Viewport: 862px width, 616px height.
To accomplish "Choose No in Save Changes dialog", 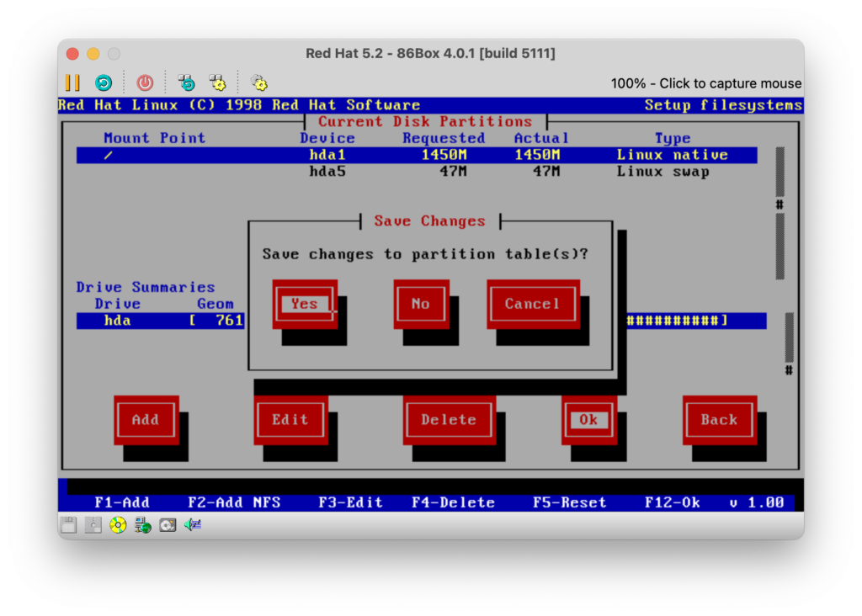I will click(421, 304).
